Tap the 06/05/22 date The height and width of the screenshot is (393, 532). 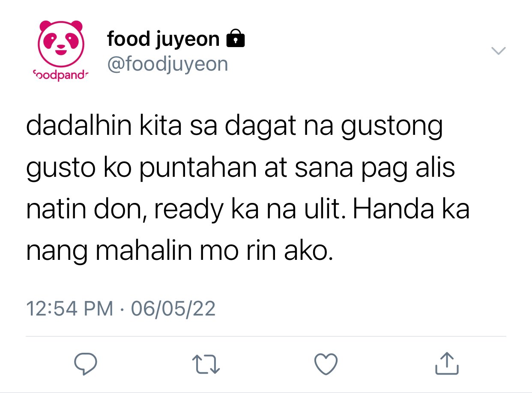tap(173, 309)
